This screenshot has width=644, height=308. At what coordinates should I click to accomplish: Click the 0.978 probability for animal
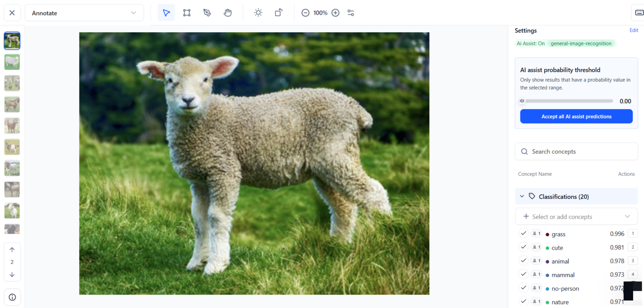coord(617,261)
